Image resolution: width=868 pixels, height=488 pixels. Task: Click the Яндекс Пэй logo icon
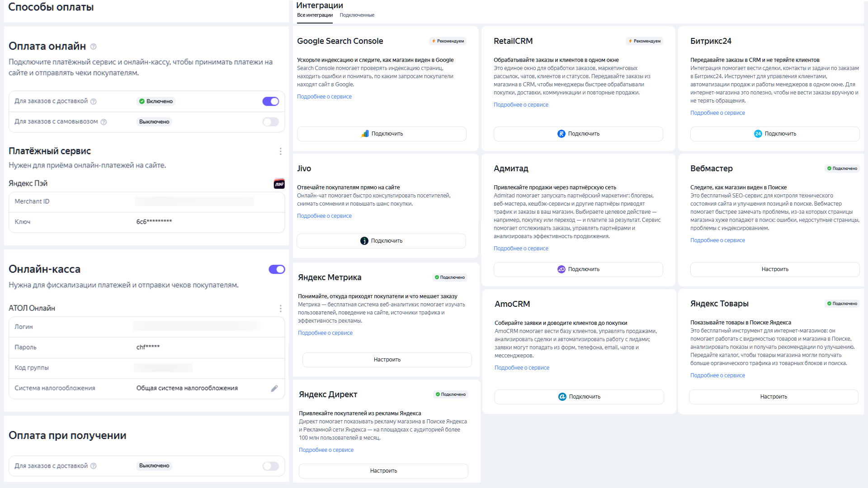coord(279,183)
